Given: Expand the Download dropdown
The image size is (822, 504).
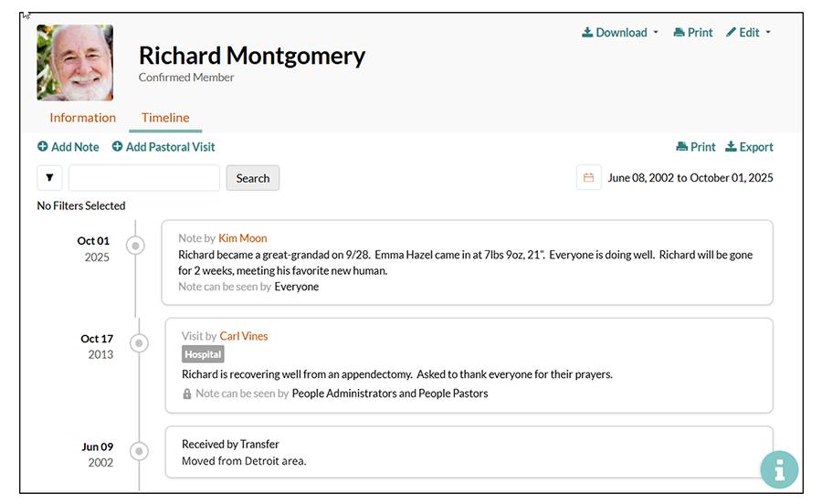Looking at the screenshot, I should click(620, 33).
